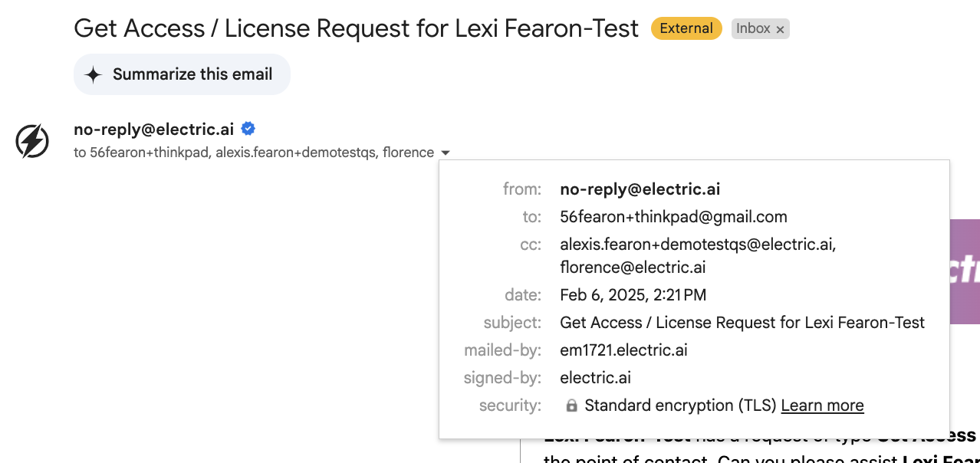Click the date Feb 6, 2025, 2:21 PM
Image resolution: width=980 pixels, height=463 pixels.
pos(633,295)
